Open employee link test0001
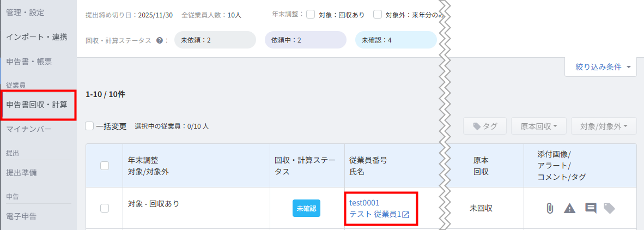Image resolution: width=644 pixels, height=230 pixels. 364,203
